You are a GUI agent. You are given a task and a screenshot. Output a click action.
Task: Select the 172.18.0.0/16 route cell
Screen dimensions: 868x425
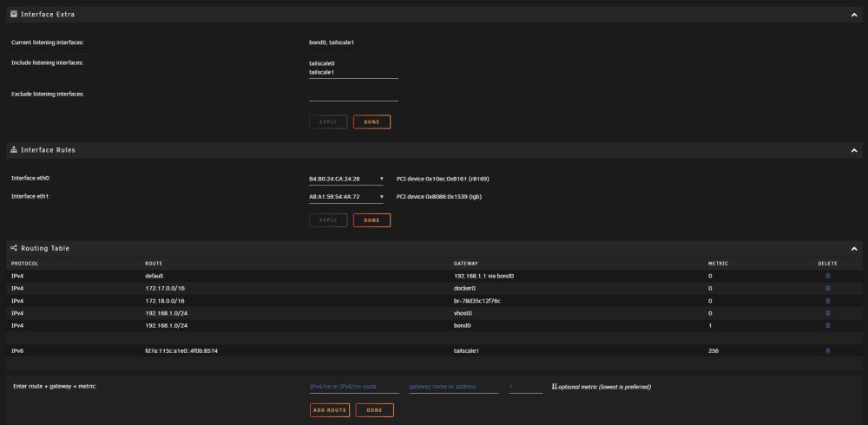[165, 301]
